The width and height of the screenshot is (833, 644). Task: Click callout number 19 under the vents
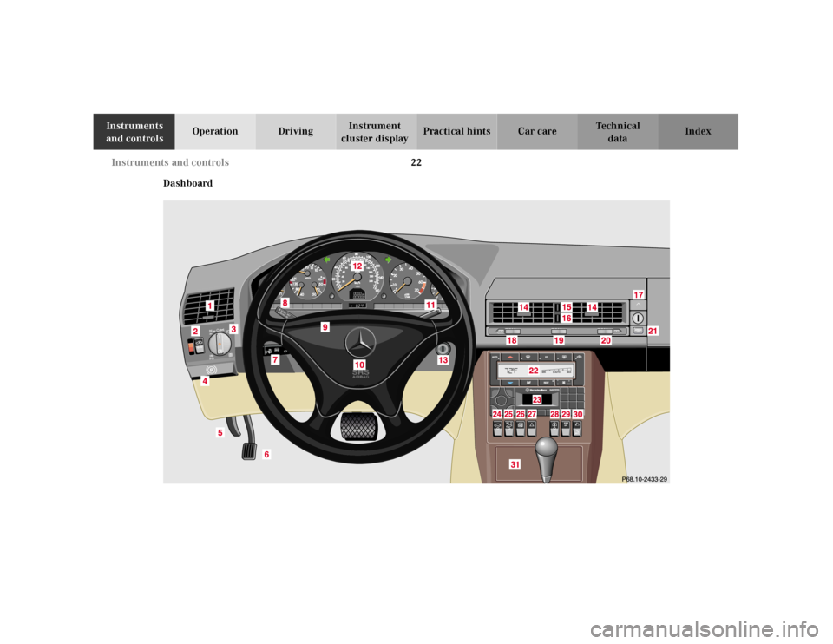point(559,340)
